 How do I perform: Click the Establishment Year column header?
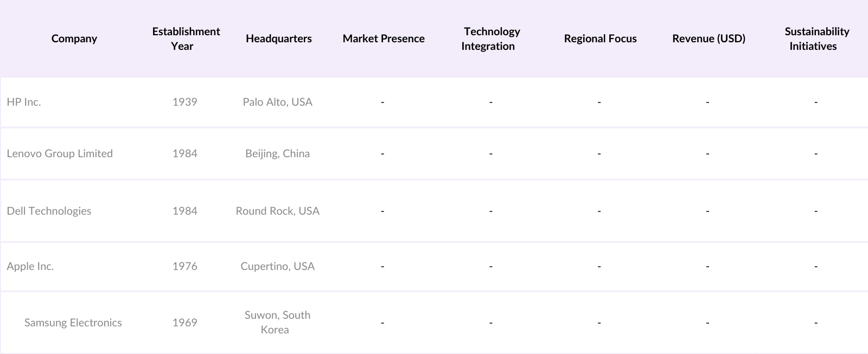point(186,38)
